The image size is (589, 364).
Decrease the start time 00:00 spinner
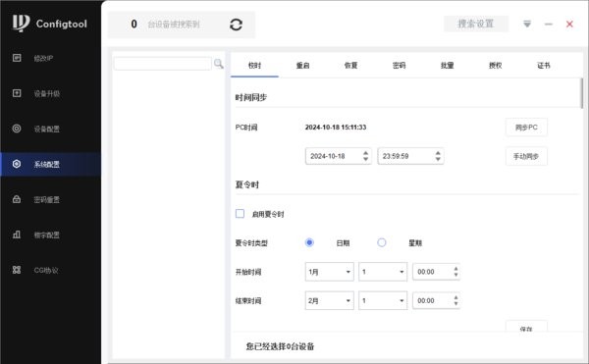click(455, 275)
